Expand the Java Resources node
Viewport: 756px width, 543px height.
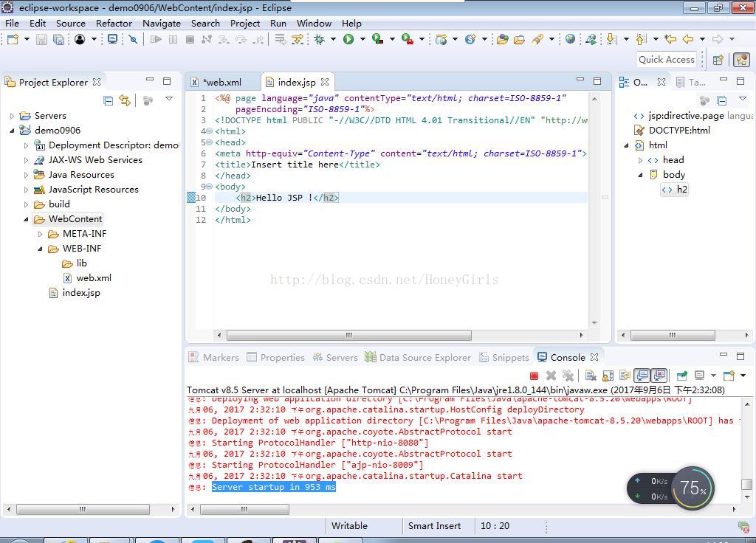tap(27, 175)
